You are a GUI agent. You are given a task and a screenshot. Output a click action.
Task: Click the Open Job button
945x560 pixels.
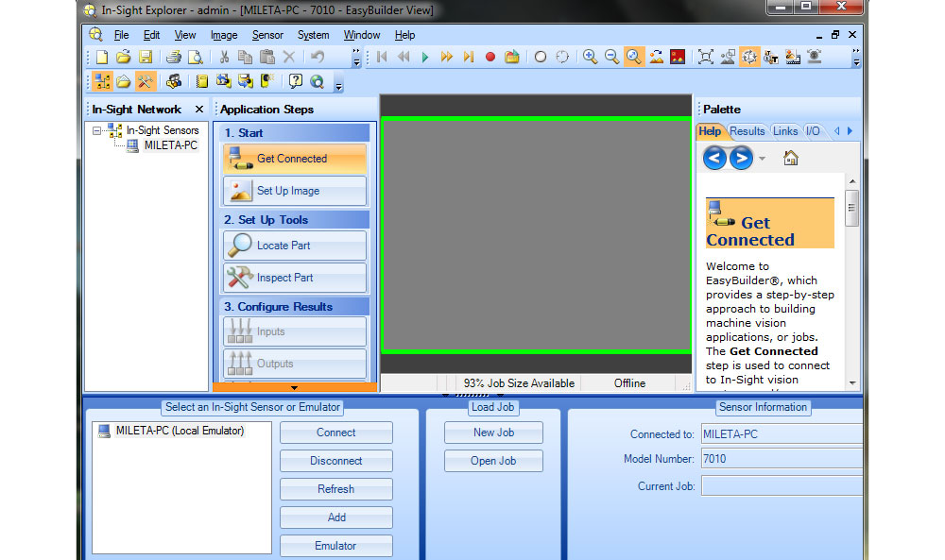[x=493, y=461]
